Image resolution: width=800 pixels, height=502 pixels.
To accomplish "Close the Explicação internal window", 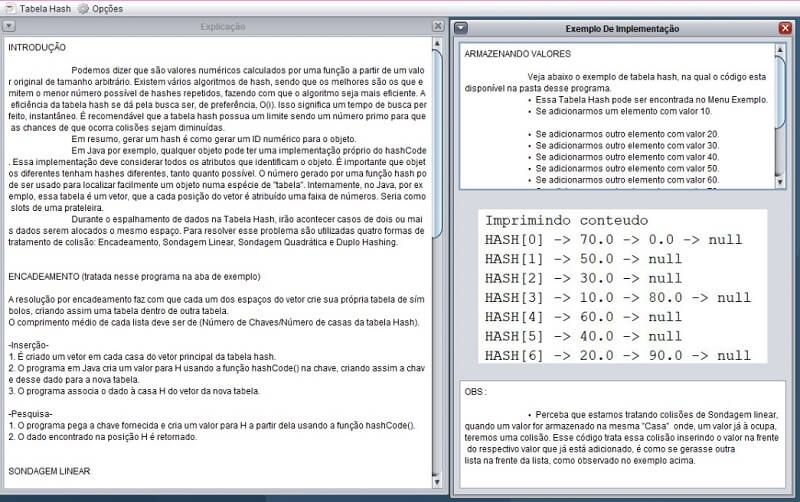I will [x=437, y=27].
